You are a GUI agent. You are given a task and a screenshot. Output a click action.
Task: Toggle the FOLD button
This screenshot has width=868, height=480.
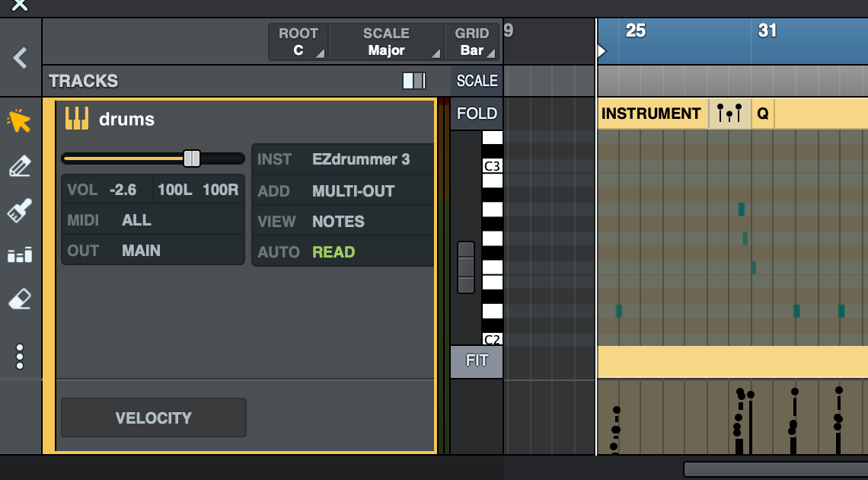tap(477, 114)
